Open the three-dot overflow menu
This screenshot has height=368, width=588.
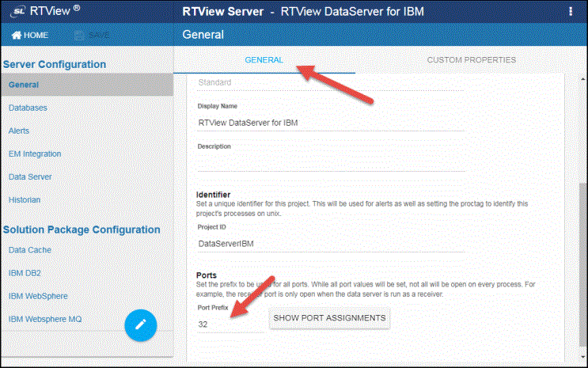pos(571,11)
